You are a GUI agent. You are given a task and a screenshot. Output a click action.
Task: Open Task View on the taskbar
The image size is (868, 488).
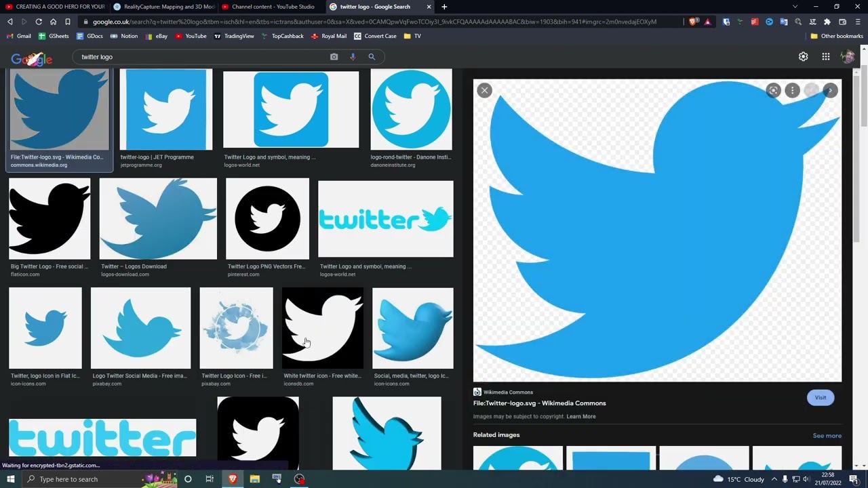[210, 479]
